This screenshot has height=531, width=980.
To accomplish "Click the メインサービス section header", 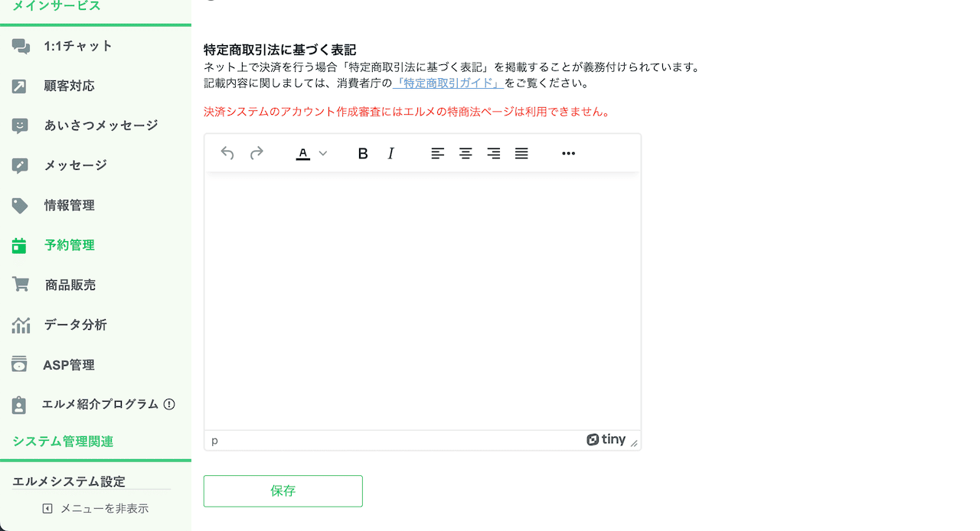I will point(57,6).
